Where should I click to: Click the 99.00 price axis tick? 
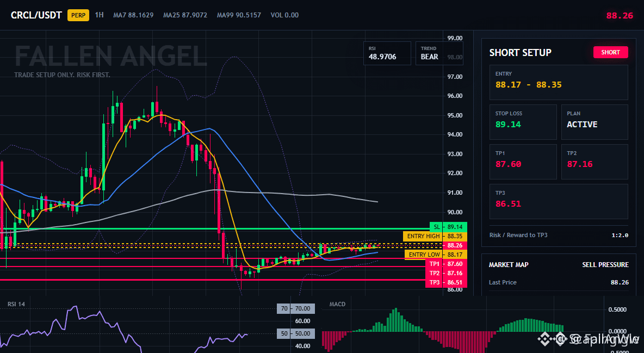click(x=455, y=38)
